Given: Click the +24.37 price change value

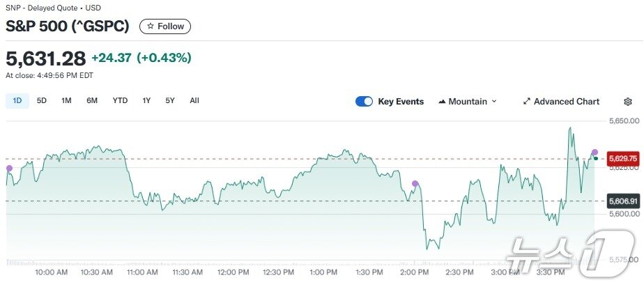Looking at the screenshot, I should [x=112, y=59].
